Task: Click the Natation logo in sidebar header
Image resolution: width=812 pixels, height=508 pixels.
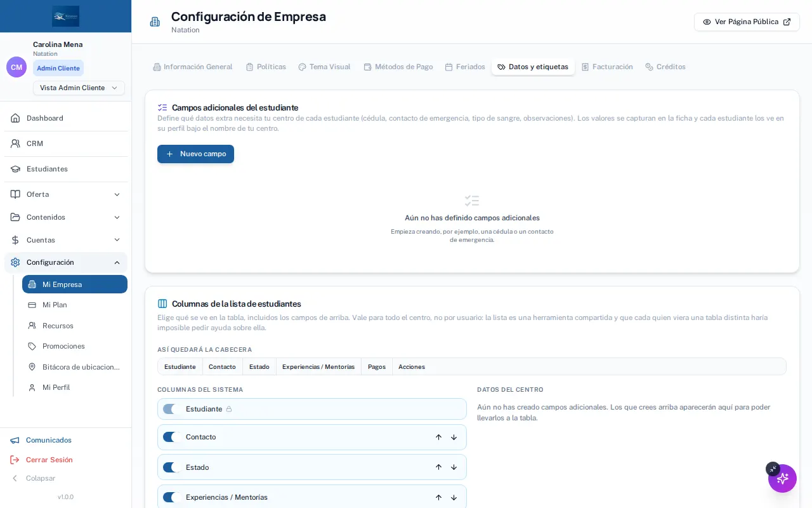Action: pos(66,16)
